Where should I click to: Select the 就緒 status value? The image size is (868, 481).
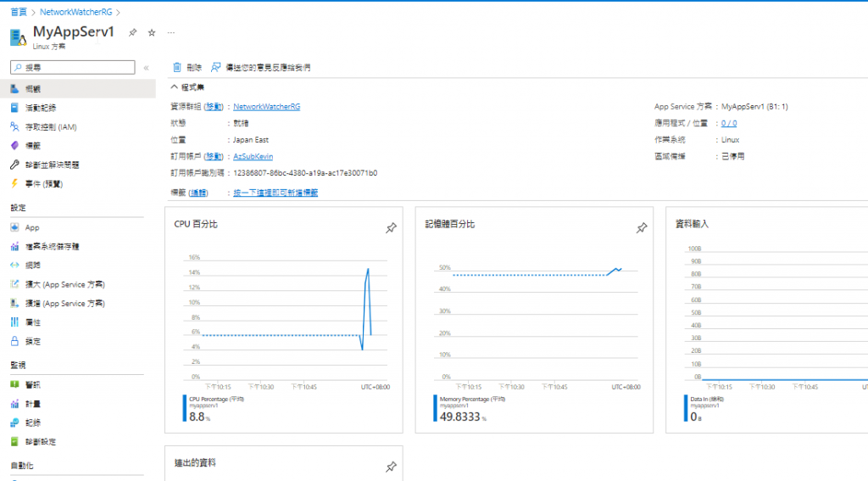coord(241,123)
